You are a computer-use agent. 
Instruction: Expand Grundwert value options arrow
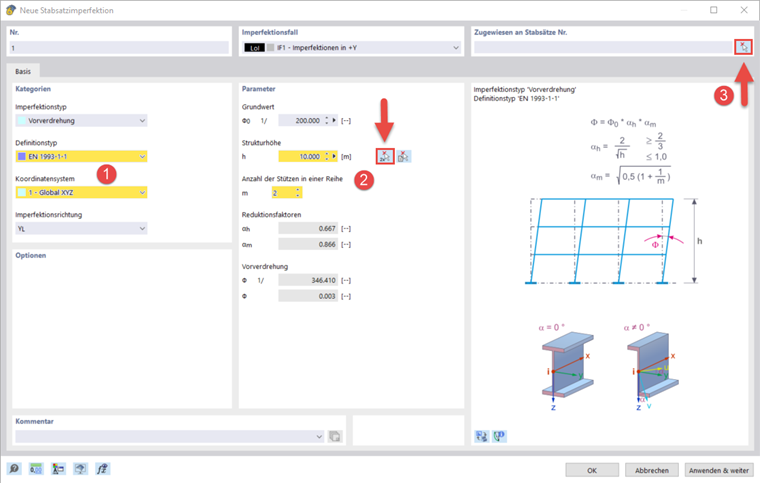(334, 120)
